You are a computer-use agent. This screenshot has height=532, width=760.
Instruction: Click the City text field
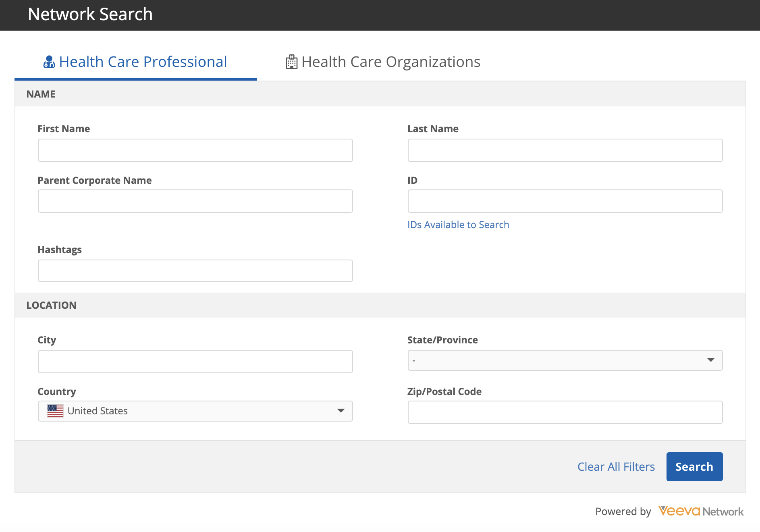tap(195, 362)
